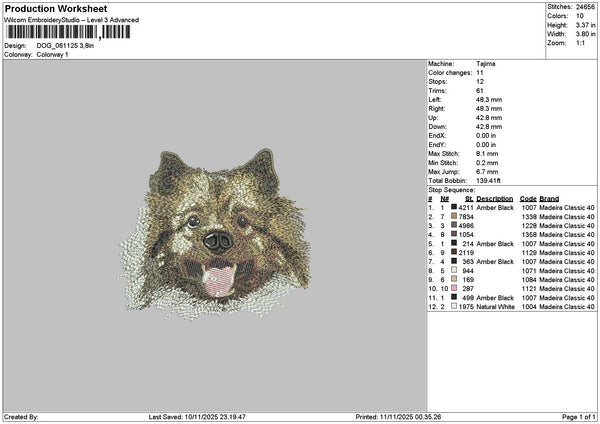Select the 'Colorway 1' value
Screen dimensions: 600x424
tap(52, 55)
